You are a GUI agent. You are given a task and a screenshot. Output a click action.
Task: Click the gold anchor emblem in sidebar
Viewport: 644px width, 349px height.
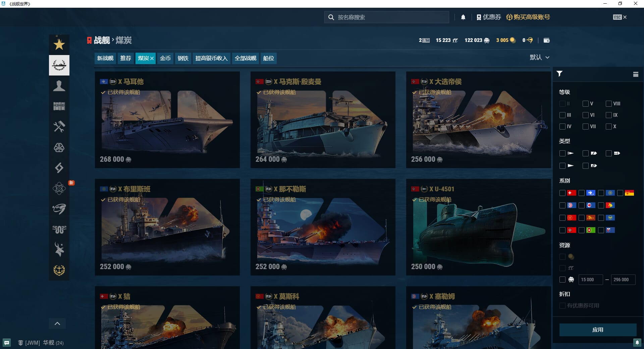pyautogui.click(x=59, y=270)
